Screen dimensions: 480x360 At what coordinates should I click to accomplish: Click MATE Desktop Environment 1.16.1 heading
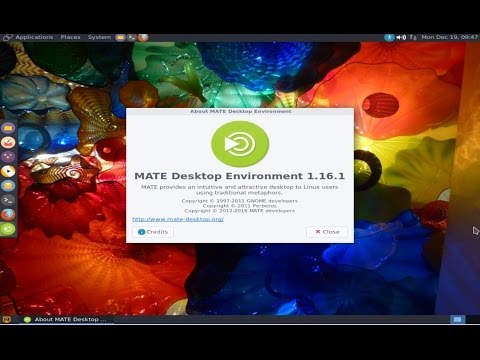pyautogui.click(x=239, y=176)
